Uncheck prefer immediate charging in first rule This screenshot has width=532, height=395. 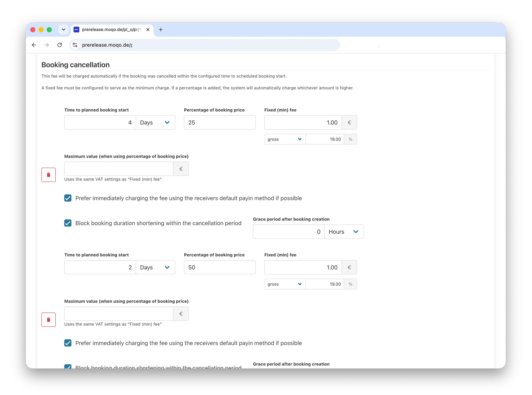68,198
